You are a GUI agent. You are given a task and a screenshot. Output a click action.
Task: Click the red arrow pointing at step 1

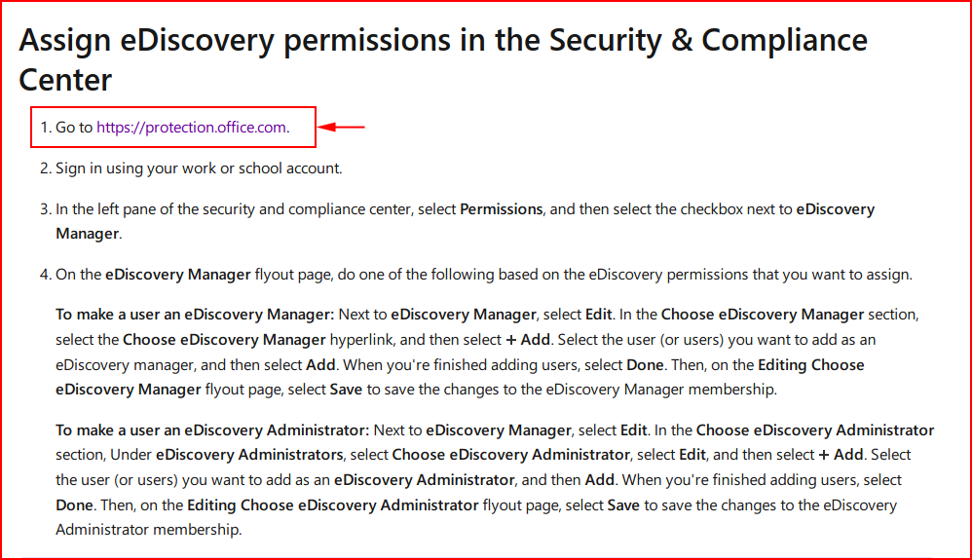[x=342, y=128]
